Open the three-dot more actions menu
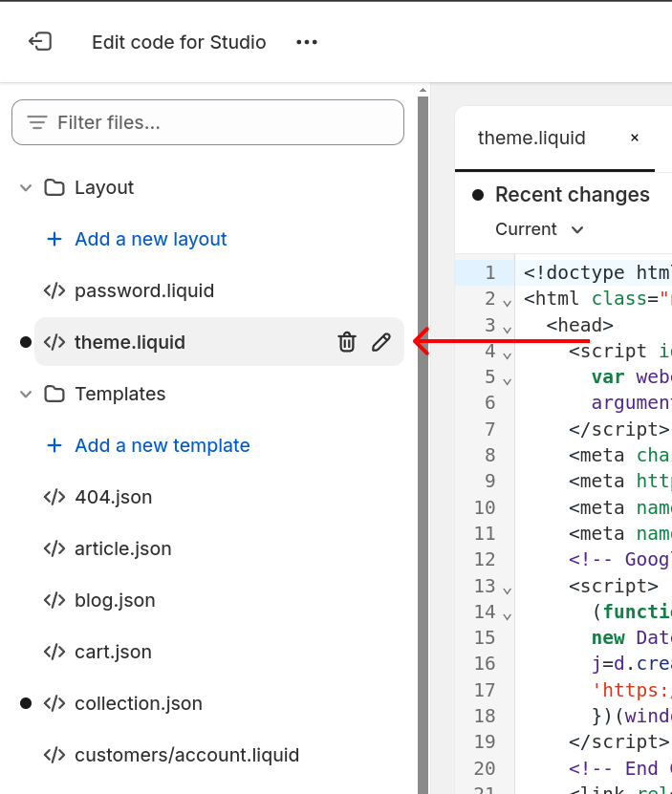This screenshot has width=672, height=794. coord(306,42)
